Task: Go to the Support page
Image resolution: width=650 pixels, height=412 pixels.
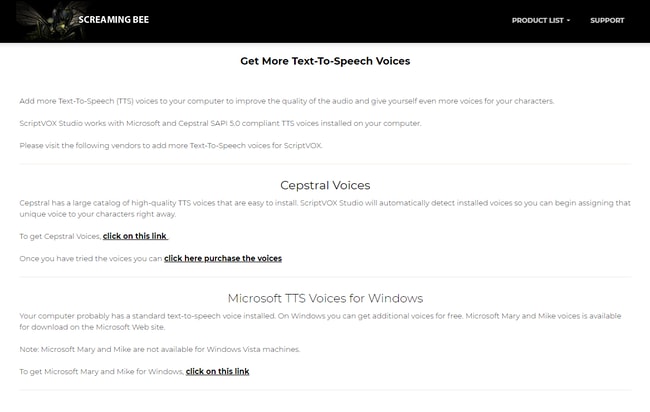Action: pyautogui.click(x=606, y=20)
